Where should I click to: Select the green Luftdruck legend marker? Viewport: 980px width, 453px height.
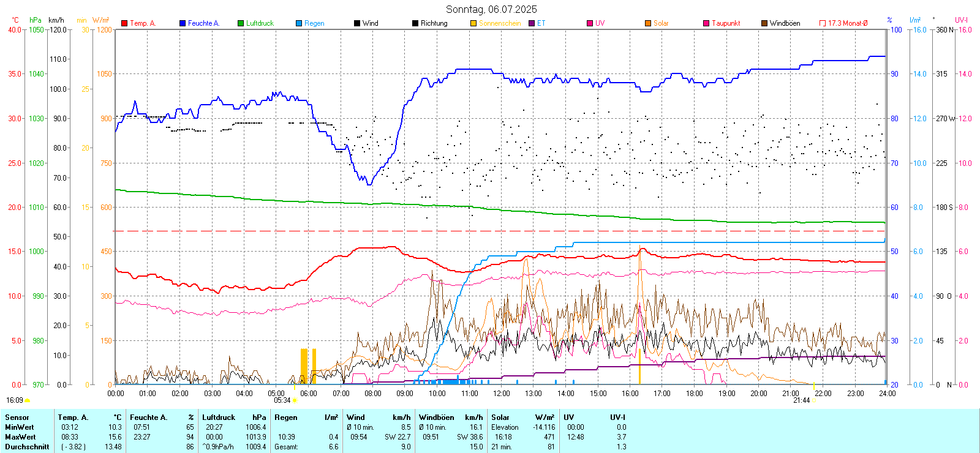click(241, 23)
